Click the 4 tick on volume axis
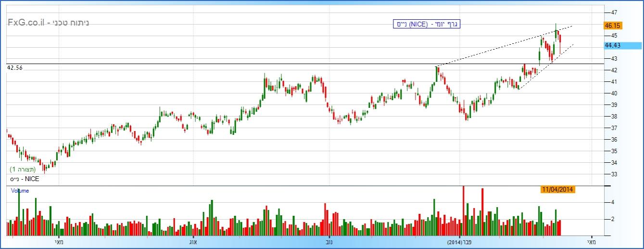Screen dimensions: 644x249 (613, 203)
